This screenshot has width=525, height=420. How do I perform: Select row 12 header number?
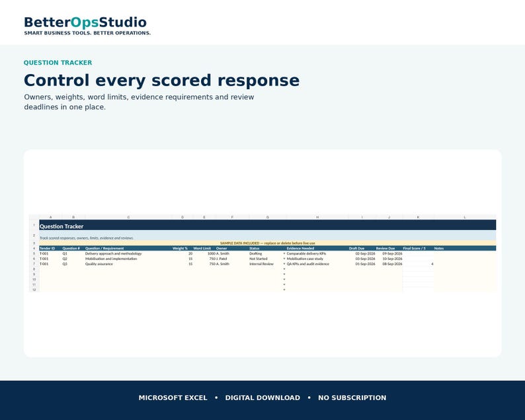pos(34,290)
